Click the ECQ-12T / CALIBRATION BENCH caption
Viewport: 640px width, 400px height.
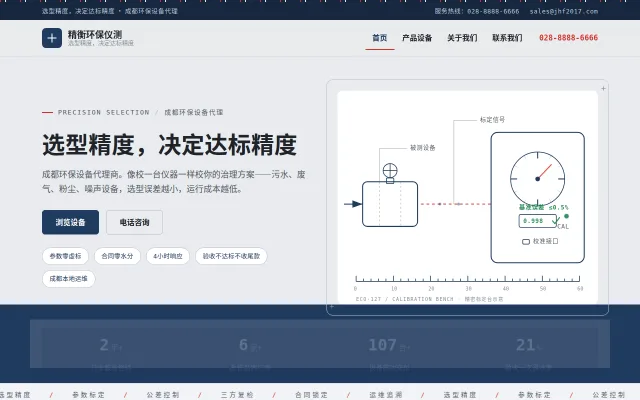point(429,299)
